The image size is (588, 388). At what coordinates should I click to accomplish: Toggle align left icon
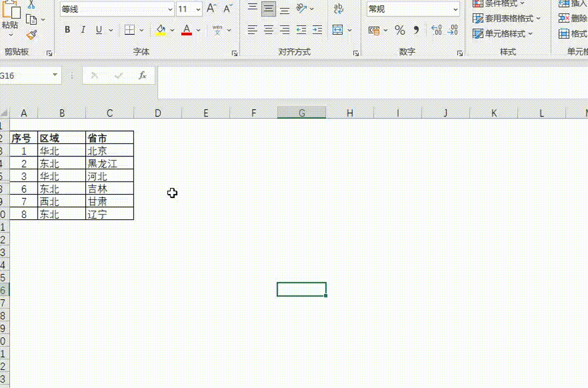[252, 29]
